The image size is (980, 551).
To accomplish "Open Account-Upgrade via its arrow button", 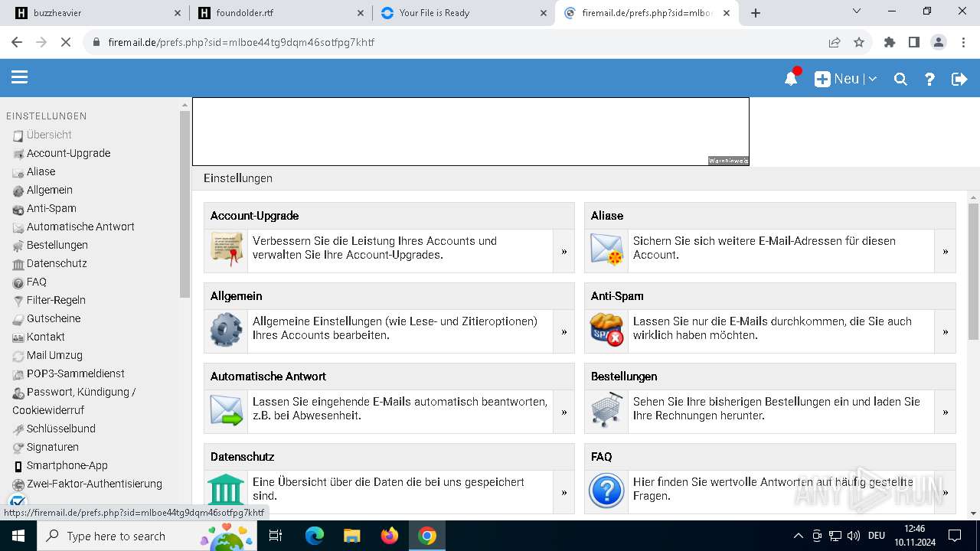I will coord(563,251).
